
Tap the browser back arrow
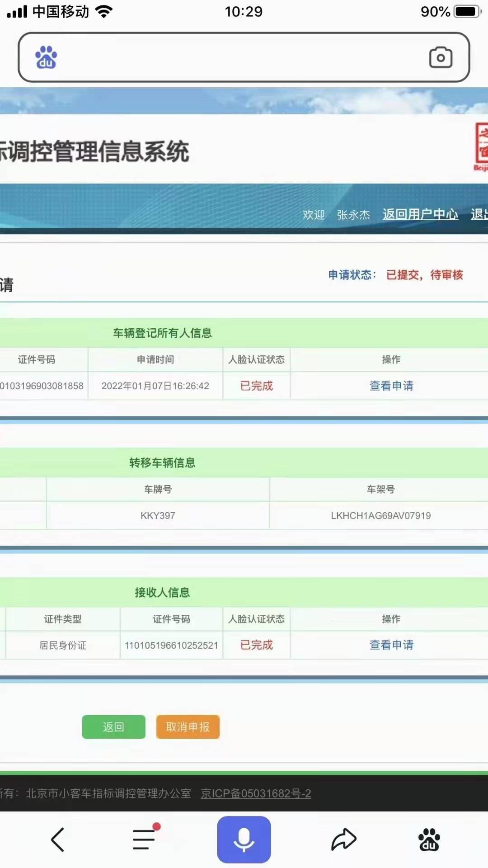[x=58, y=840]
